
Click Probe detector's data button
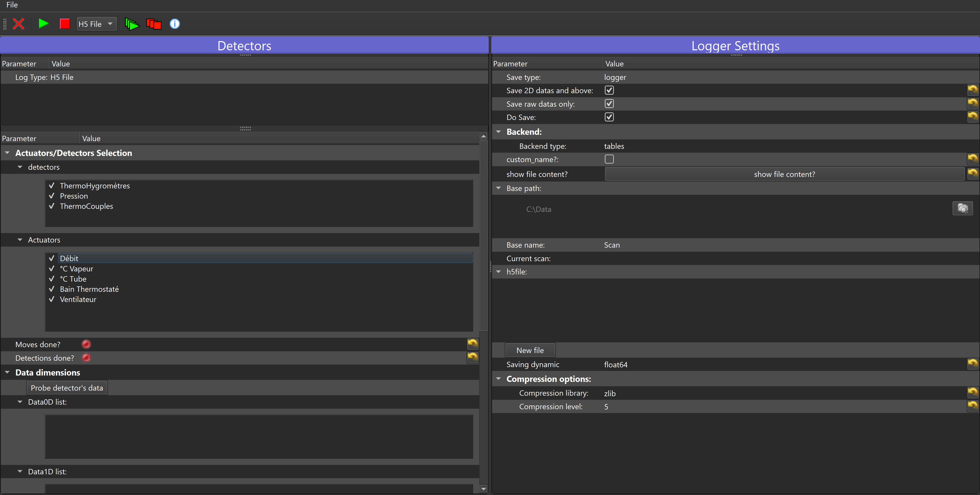[x=67, y=388]
